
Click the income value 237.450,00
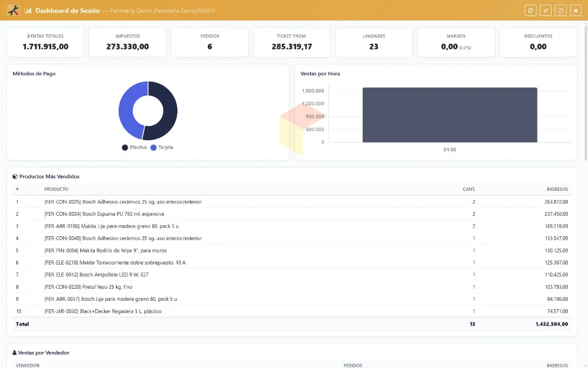pyautogui.click(x=556, y=214)
